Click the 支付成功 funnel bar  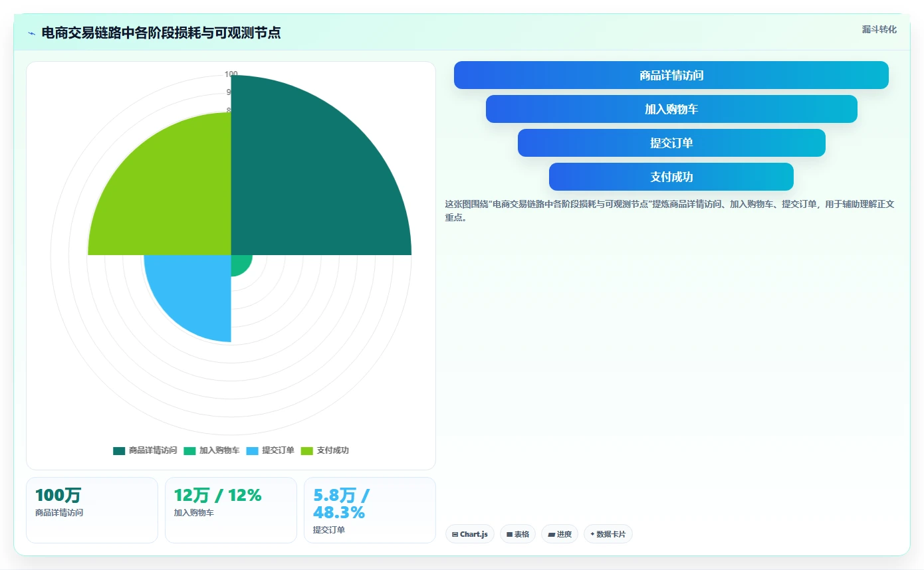(x=671, y=177)
